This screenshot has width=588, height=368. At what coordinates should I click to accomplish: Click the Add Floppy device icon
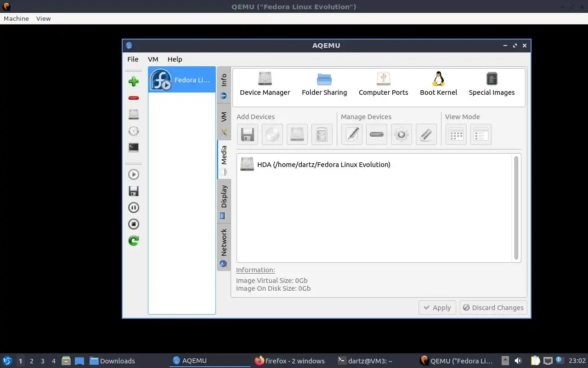click(x=248, y=134)
